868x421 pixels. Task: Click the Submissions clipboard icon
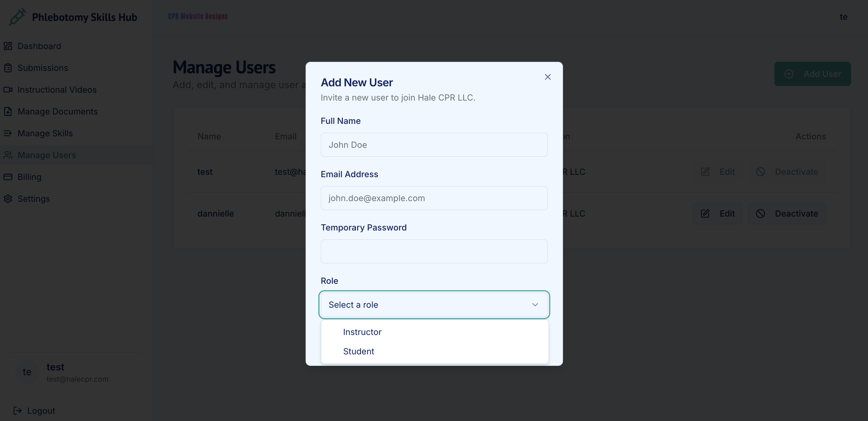coord(8,68)
